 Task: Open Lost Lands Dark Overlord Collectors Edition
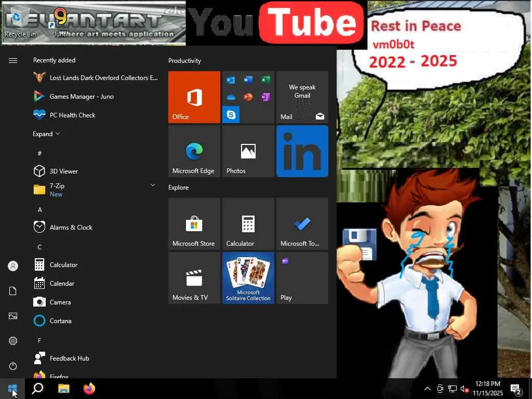click(96, 78)
